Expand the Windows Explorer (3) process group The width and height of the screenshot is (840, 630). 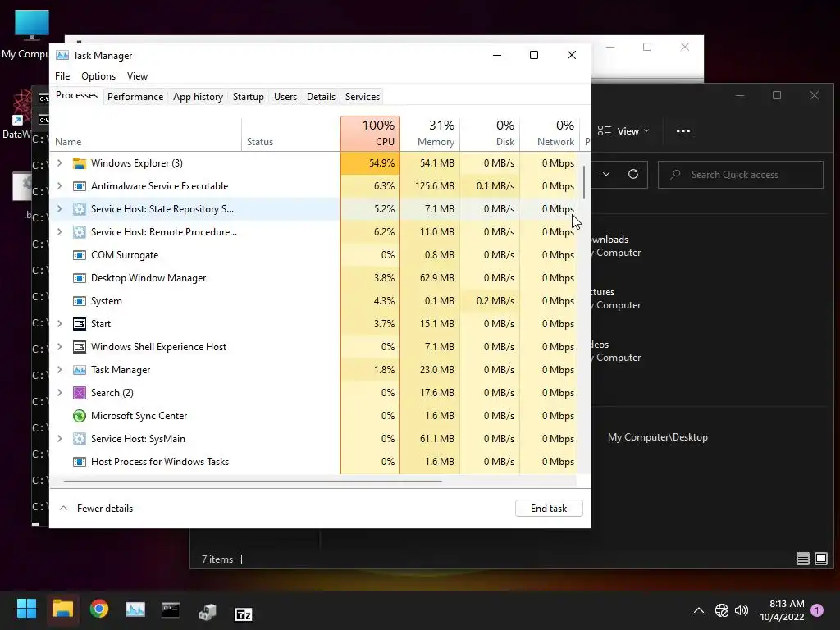click(x=59, y=163)
